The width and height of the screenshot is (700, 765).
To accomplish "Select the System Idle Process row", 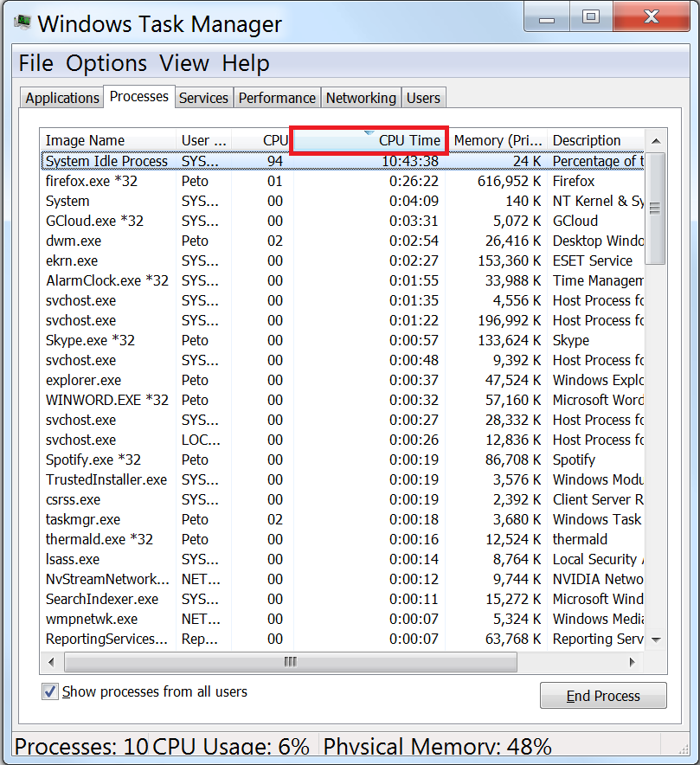I will (343, 161).
